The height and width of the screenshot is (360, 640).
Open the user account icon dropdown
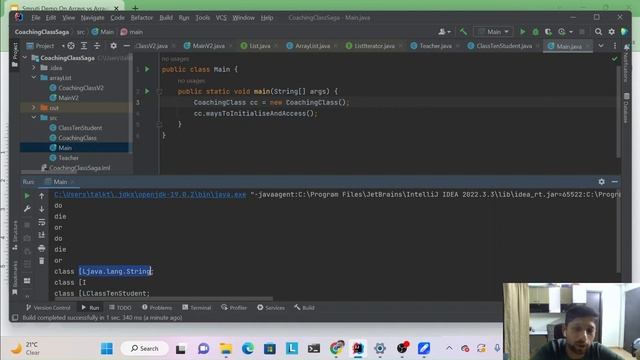[x=444, y=31]
